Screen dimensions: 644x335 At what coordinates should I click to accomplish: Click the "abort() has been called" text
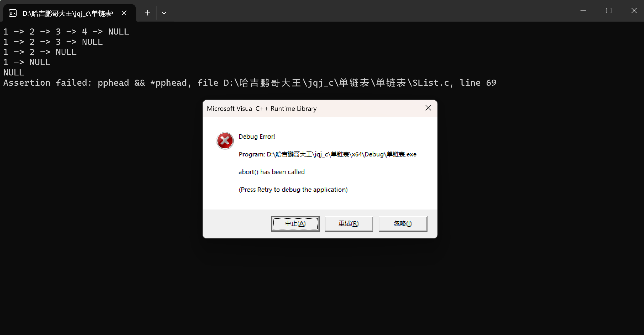click(x=271, y=172)
